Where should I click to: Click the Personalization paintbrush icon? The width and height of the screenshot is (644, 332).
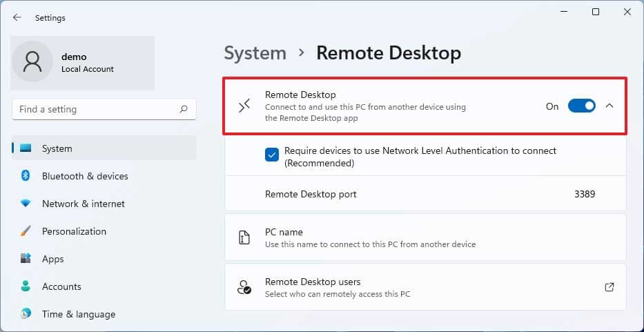click(26, 231)
